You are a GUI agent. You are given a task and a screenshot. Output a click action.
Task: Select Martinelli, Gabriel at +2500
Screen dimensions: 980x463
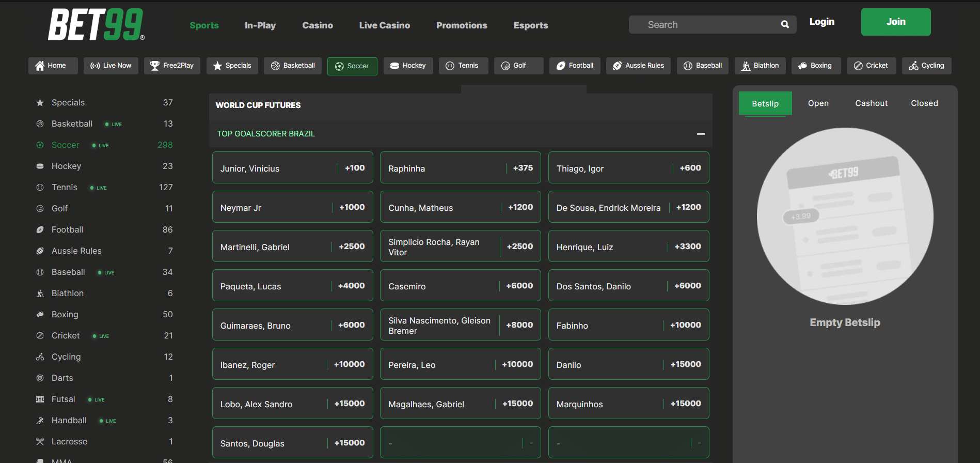pos(293,246)
